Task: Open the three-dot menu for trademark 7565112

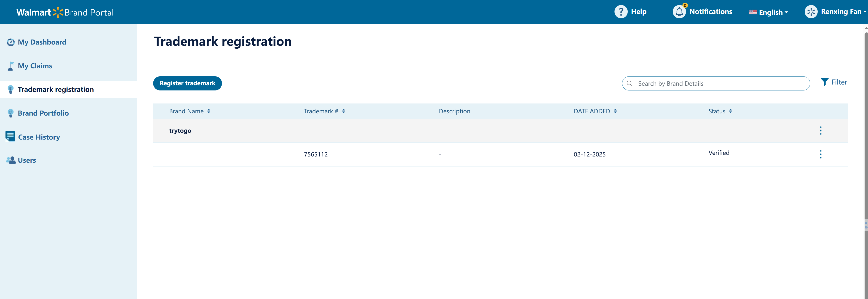Action: (x=820, y=154)
